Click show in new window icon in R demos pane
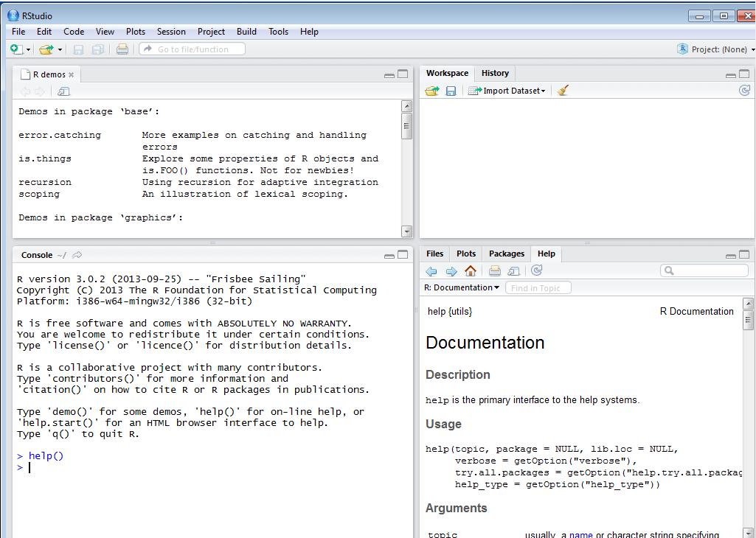The width and height of the screenshot is (756, 538). 63,91
